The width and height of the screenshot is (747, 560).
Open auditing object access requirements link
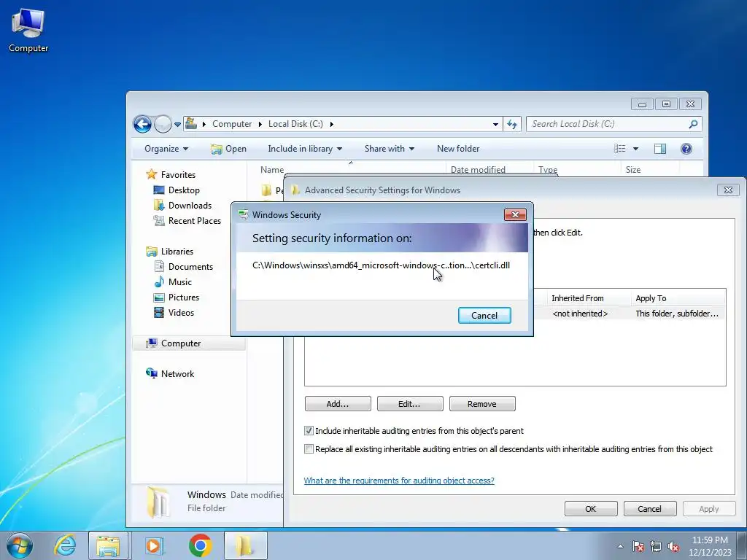click(x=399, y=481)
